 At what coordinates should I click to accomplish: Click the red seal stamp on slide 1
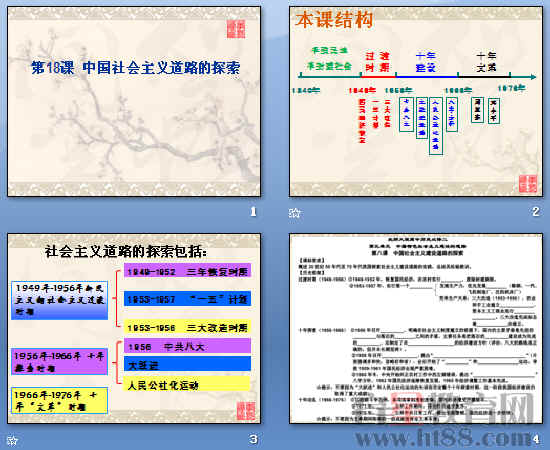pyautogui.click(x=236, y=29)
